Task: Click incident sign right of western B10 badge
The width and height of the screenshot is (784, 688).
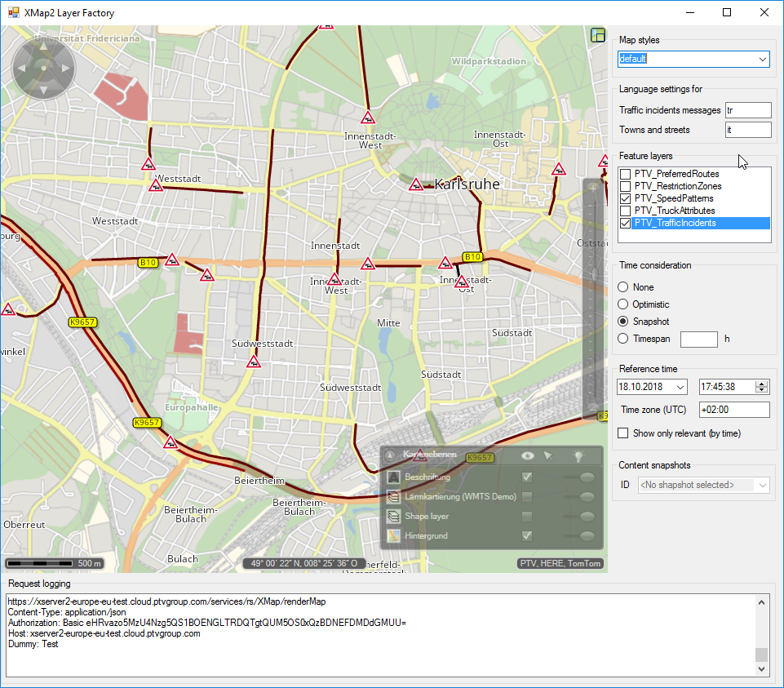Action: click(x=172, y=260)
